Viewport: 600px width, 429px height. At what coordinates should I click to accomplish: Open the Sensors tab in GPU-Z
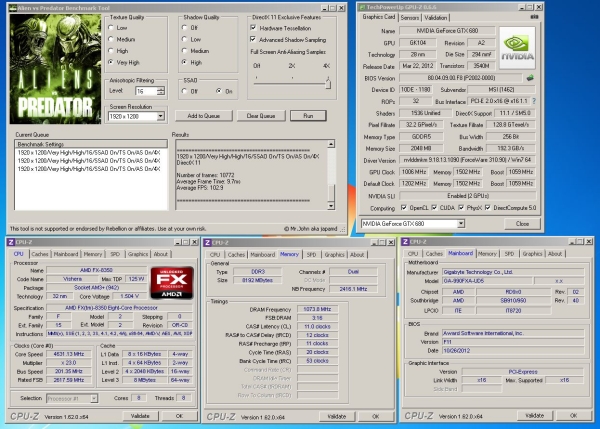409,18
